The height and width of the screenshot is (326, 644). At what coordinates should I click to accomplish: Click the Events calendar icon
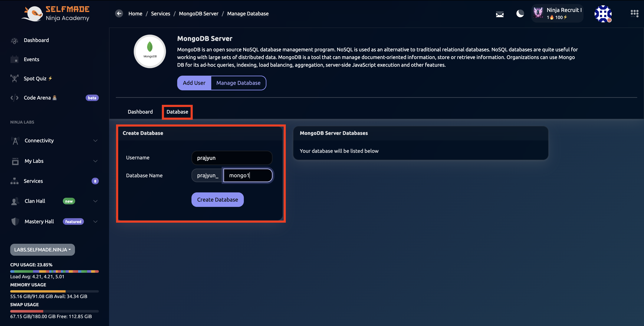tap(14, 59)
